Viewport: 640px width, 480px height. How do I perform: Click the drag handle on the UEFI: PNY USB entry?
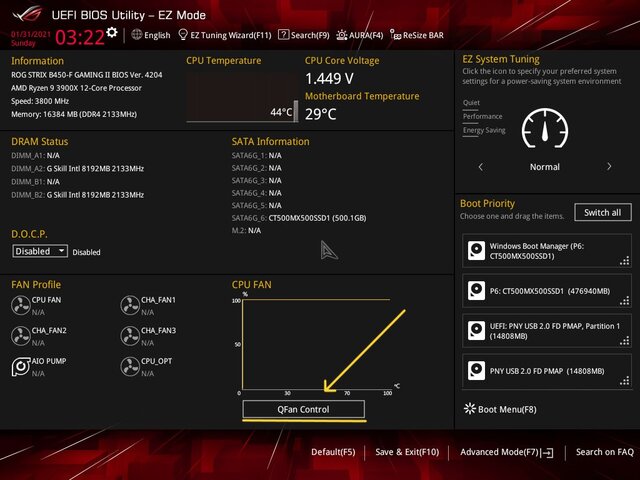pyautogui.click(x=624, y=341)
